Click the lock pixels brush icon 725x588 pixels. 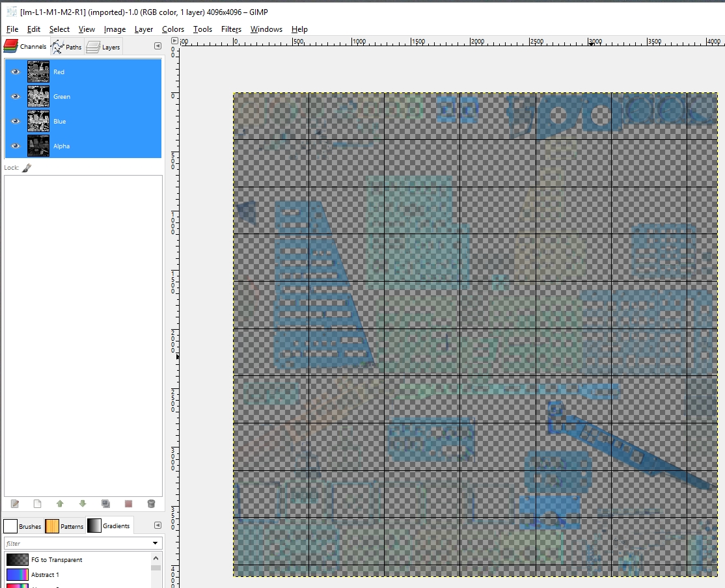27,168
